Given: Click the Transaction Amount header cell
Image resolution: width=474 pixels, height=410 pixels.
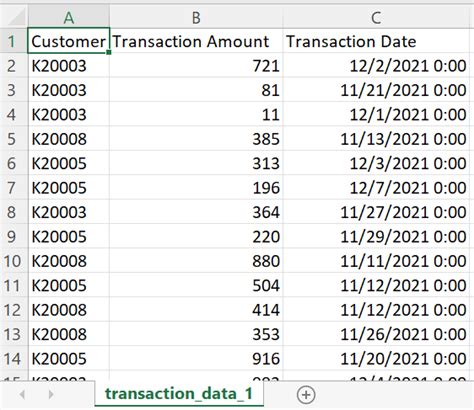Looking at the screenshot, I should (x=196, y=41).
